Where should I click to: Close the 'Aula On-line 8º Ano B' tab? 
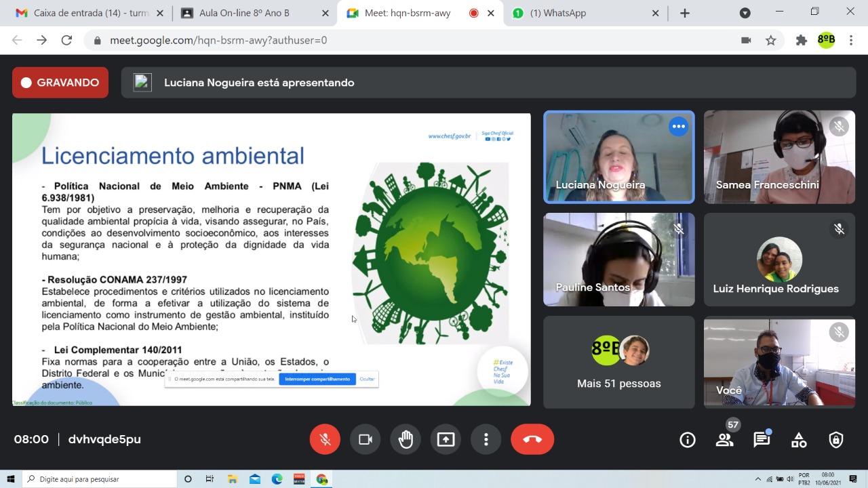[x=325, y=13]
